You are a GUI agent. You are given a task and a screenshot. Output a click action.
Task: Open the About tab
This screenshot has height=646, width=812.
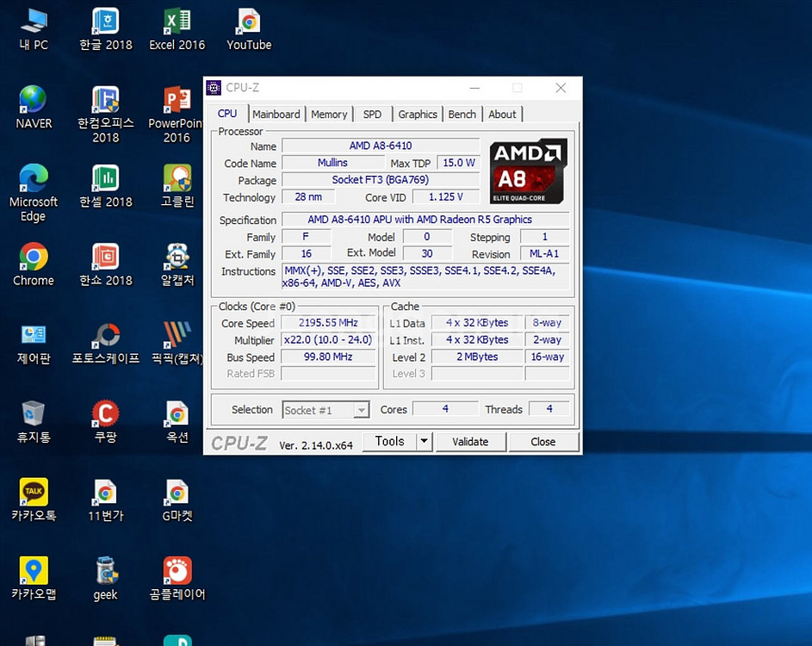coord(502,115)
